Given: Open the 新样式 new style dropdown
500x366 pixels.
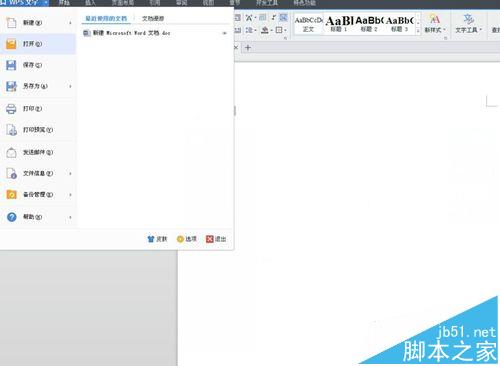Looking at the screenshot, I should pyautogui.click(x=435, y=23).
